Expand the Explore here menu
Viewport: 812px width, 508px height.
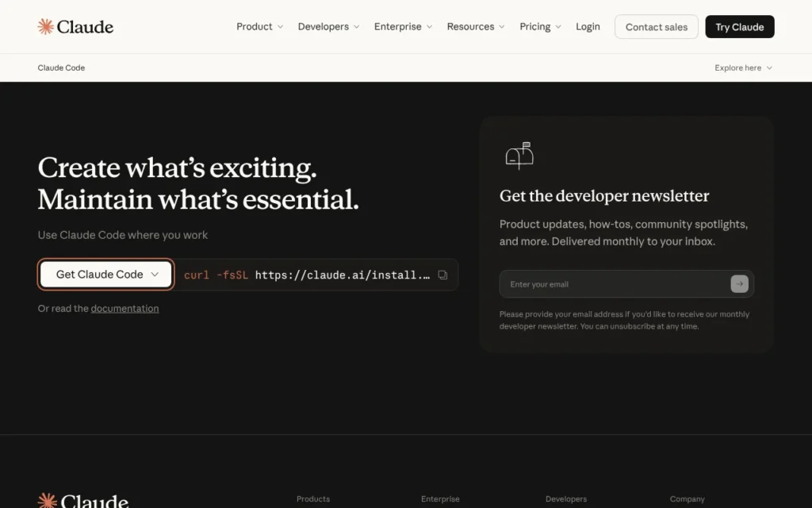[x=743, y=68]
